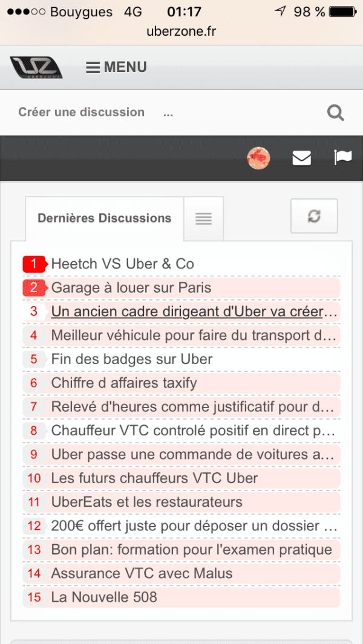
Task: Open 200€ offert juste pour déposer thread
Action: click(x=194, y=525)
